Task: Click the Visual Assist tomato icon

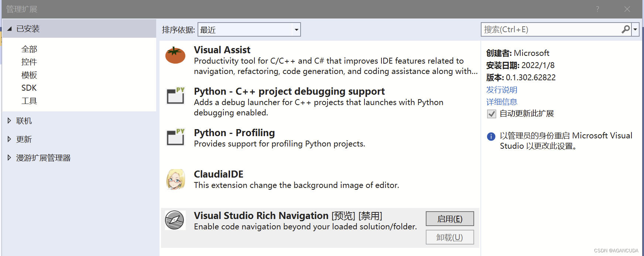Action: [175, 55]
